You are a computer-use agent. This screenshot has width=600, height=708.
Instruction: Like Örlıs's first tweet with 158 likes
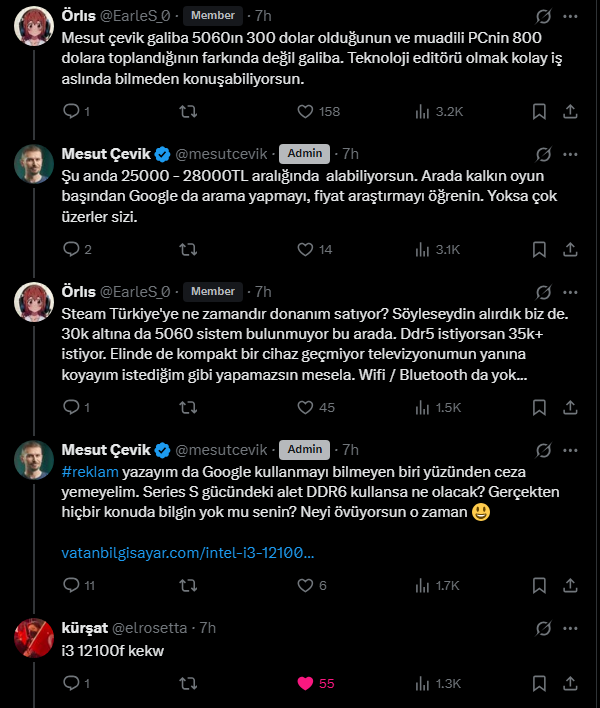click(305, 112)
